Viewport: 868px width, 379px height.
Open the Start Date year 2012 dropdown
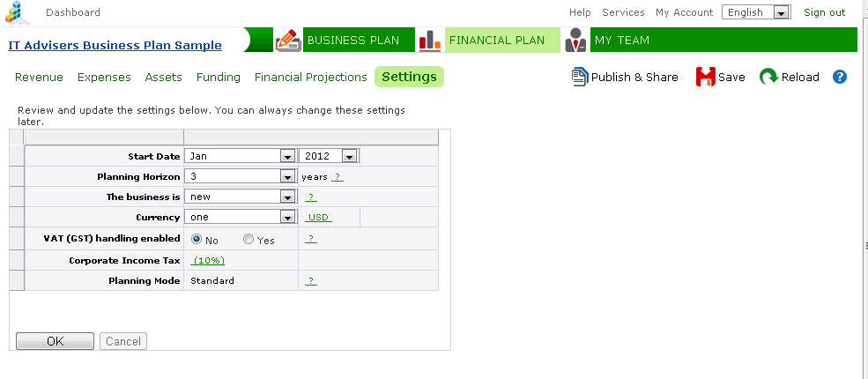[329, 157]
